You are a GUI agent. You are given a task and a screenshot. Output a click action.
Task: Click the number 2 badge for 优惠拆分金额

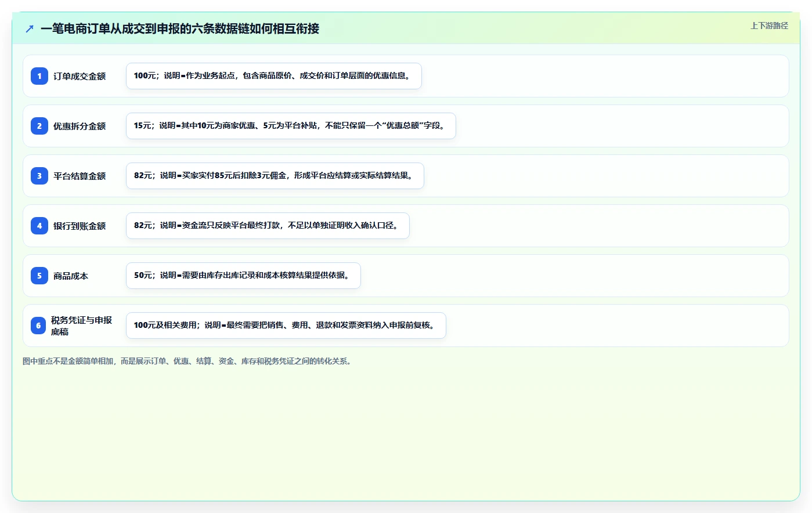(x=39, y=126)
